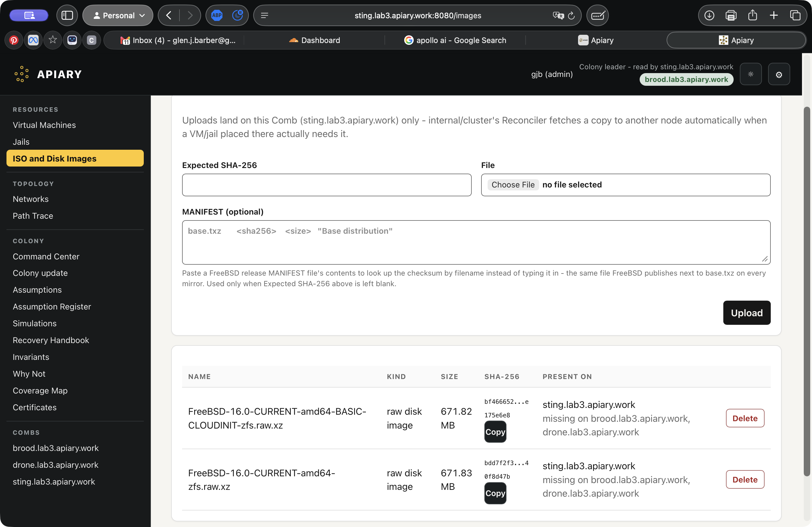
Task: Click the forward navigation arrow
Action: pos(190,15)
